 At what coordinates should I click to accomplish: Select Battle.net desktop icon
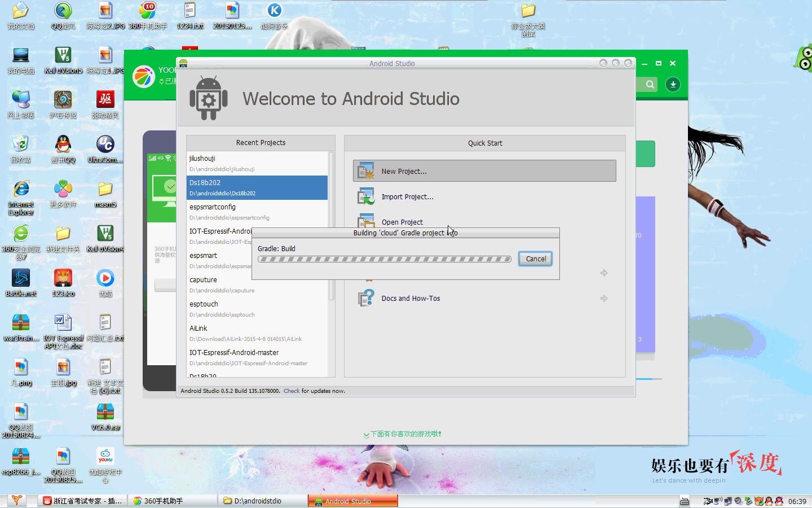21,283
